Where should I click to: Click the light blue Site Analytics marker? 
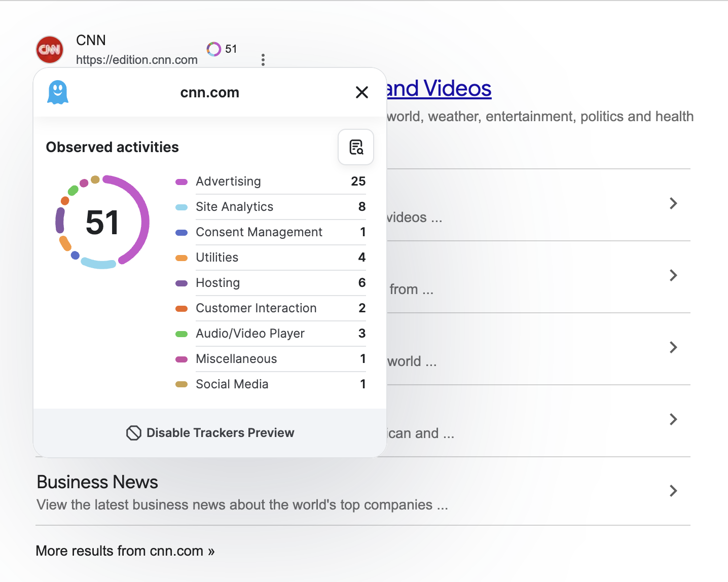point(181,207)
